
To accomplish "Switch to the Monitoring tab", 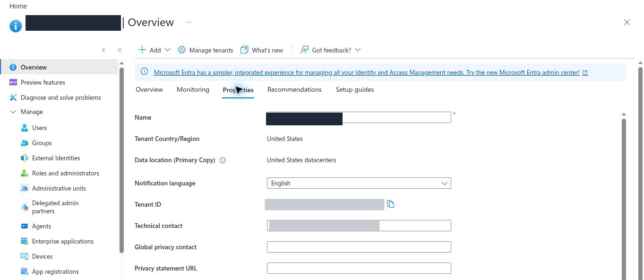I will [193, 90].
